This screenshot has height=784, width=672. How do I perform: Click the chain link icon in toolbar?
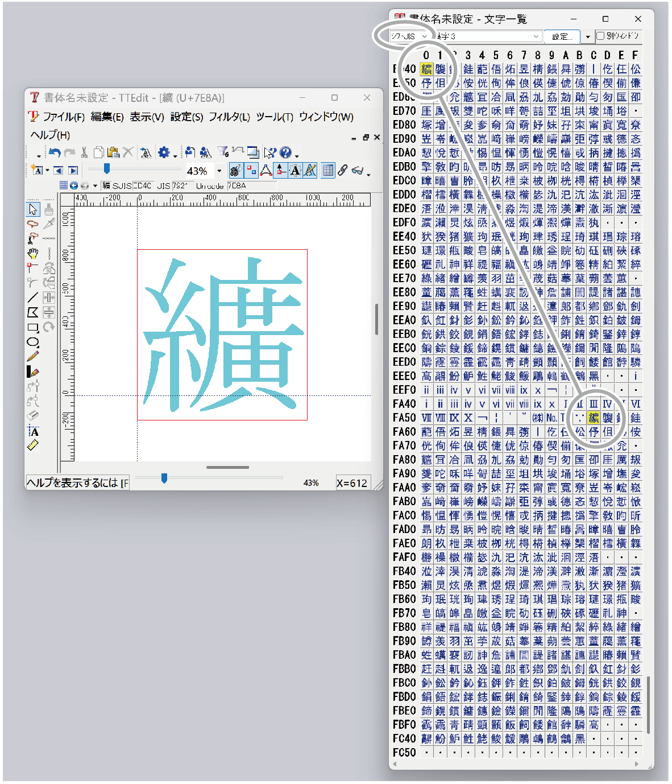pos(342,170)
